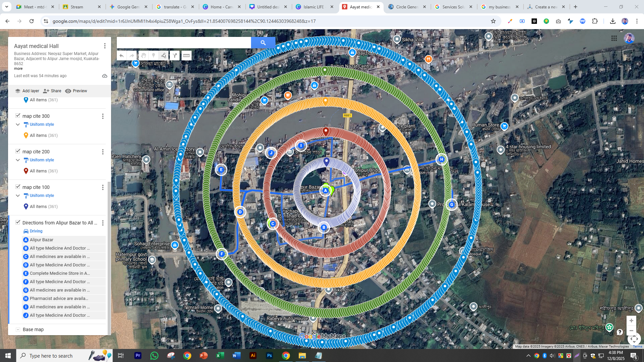Screen dimensions: 644x362
Task: Uncheck the map cite 300 layer
Action: pos(18,115)
